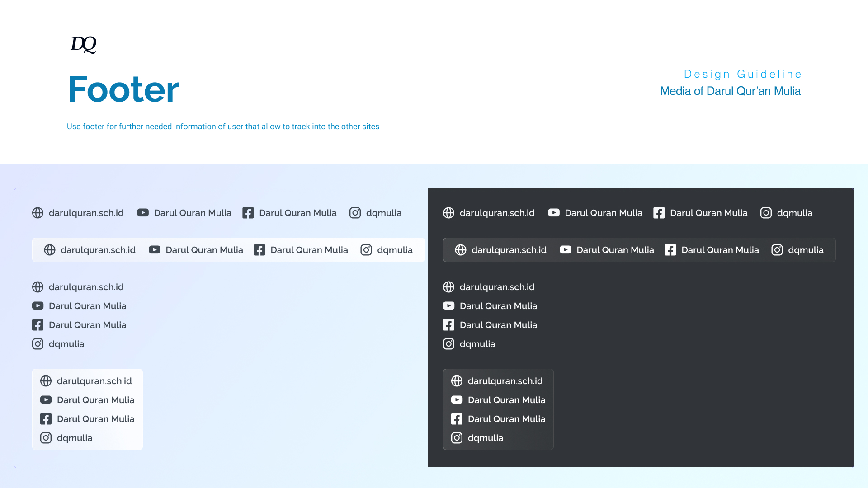Click YouTube icon in top dark footer row
This screenshot has width=868, height=488.
[x=554, y=213]
